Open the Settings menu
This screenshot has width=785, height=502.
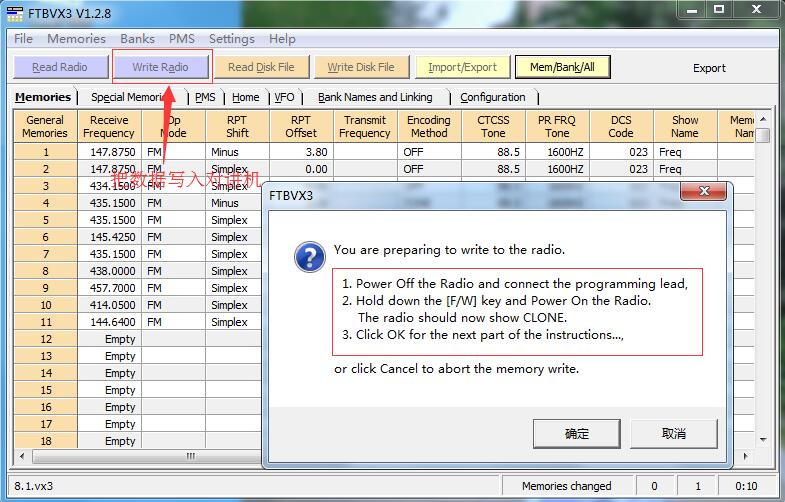[x=231, y=39]
